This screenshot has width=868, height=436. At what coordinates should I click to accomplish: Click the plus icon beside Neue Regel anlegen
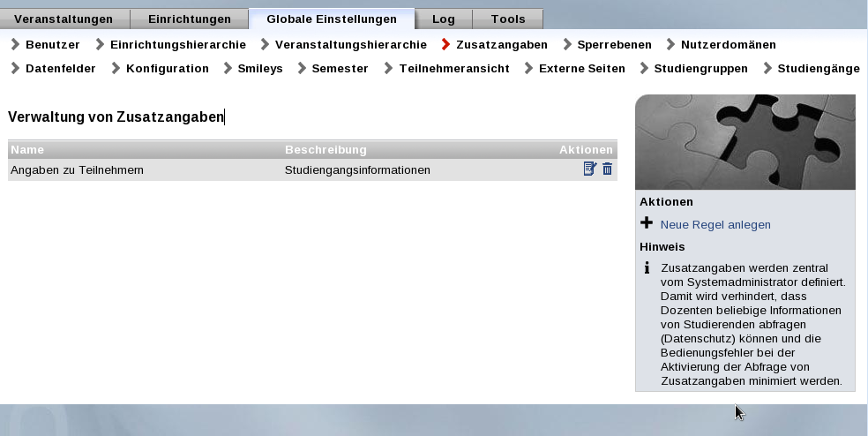(x=647, y=223)
